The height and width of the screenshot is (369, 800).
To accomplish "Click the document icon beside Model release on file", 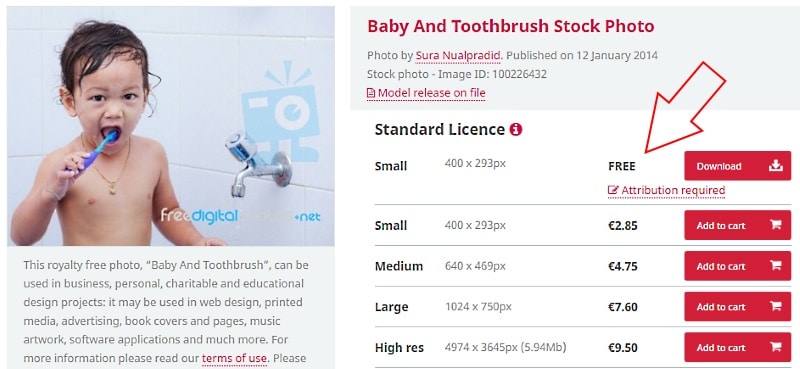I will 371,93.
